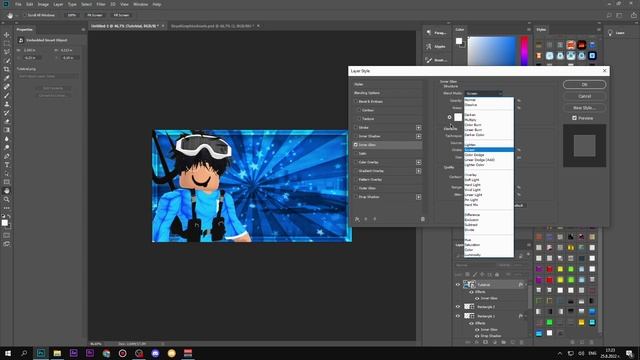Click OK in Layer Style dialog

point(584,84)
